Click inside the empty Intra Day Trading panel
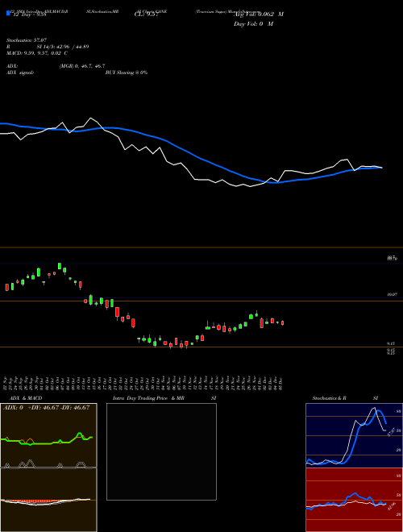403x532 pixels. click(161, 451)
